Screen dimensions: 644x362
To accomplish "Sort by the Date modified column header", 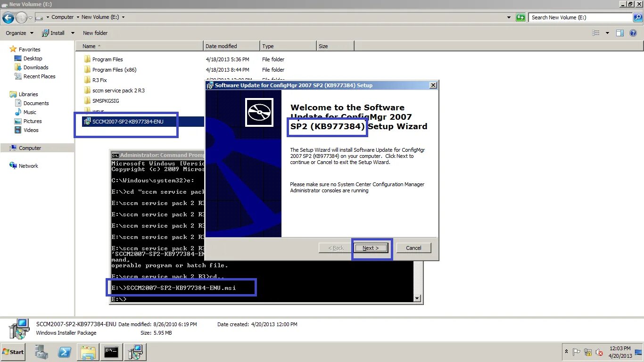I will coord(231,46).
